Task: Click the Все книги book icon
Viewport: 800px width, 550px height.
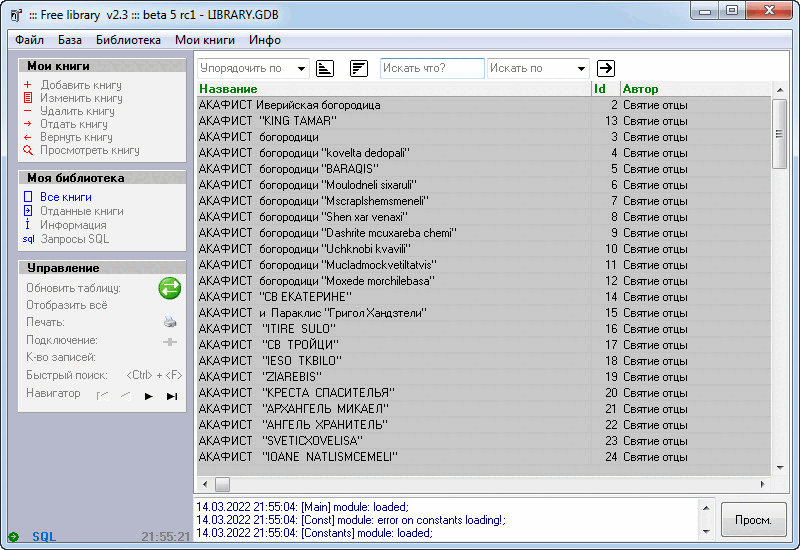Action: point(28,196)
